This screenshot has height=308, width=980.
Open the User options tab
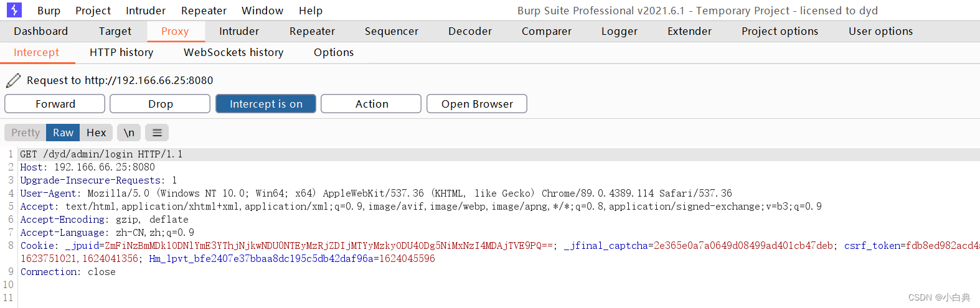tap(880, 31)
